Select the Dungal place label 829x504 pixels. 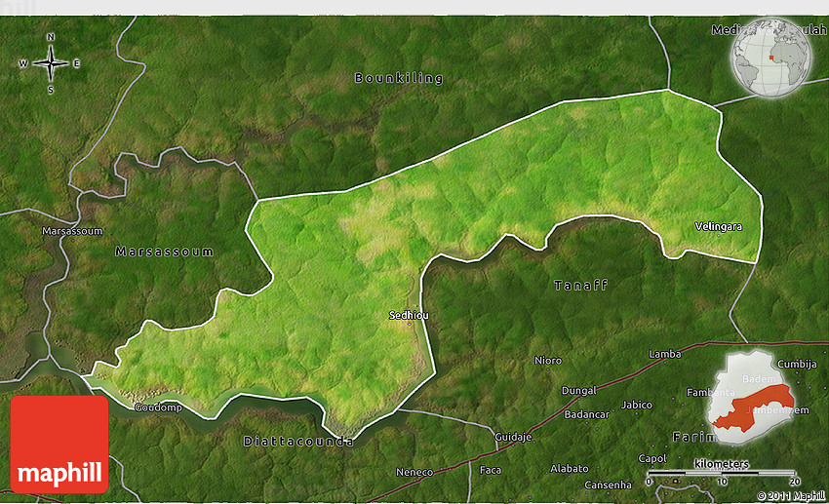pyautogui.click(x=579, y=390)
